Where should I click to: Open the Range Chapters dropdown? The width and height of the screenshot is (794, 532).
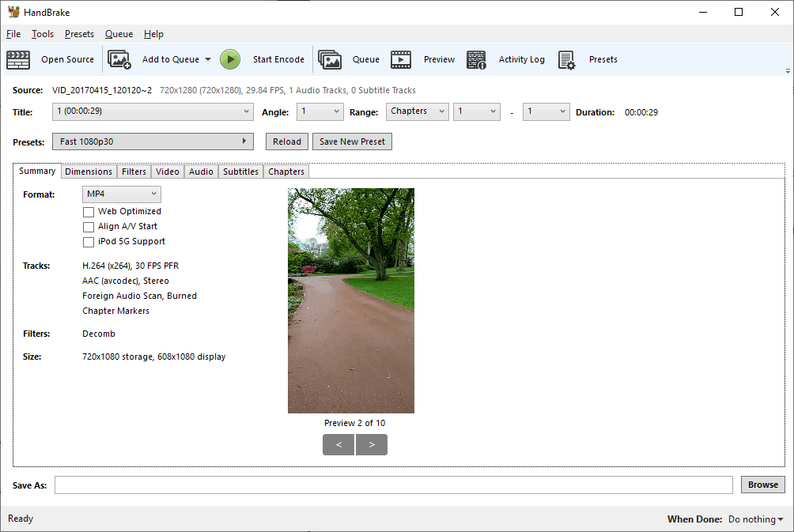tap(417, 111)
